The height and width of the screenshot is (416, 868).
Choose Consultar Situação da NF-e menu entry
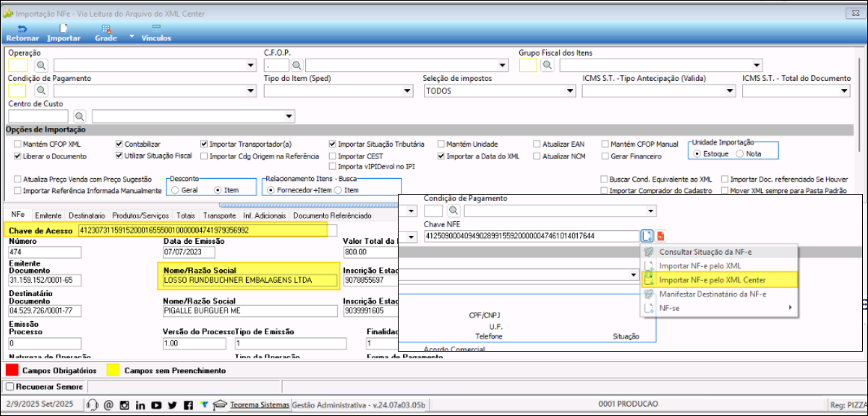(x=719, y=252)
